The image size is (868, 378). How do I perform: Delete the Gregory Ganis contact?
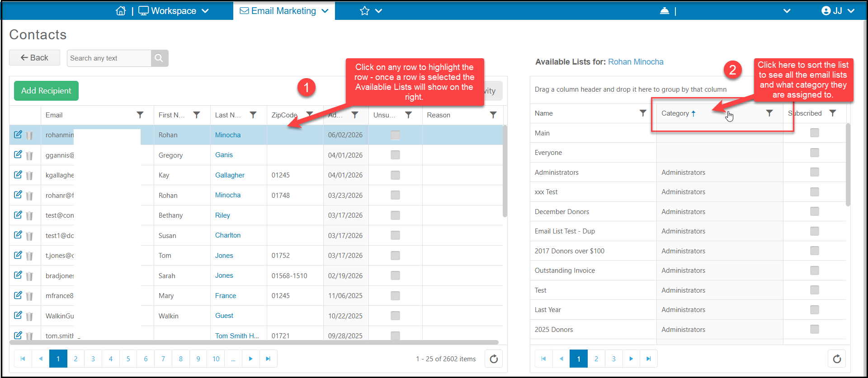point(29,156)
